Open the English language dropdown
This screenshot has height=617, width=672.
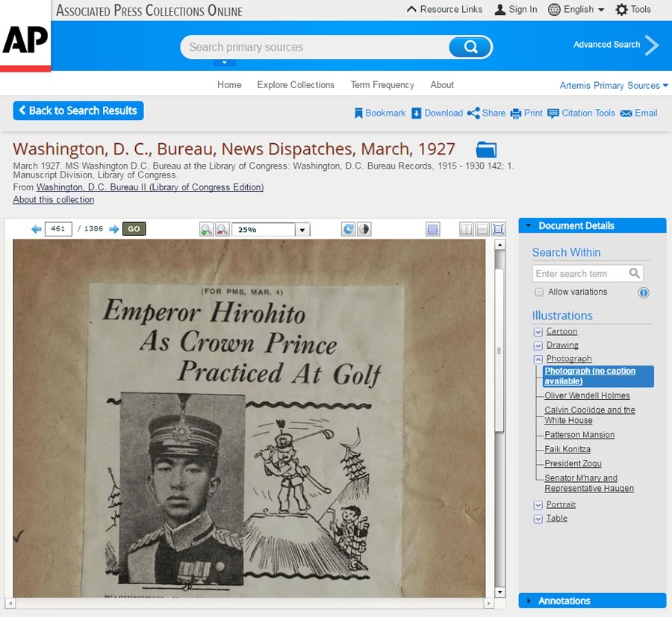pyautogui.click(x=584, y=10)
